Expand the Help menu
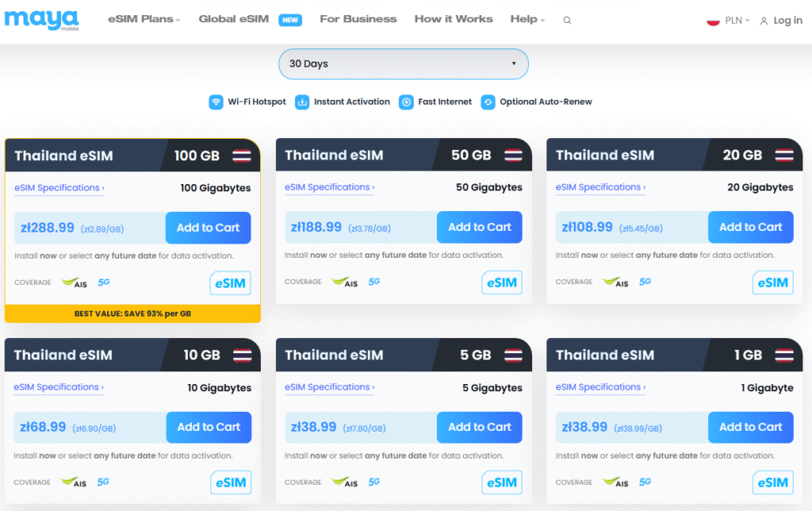The height and width of the screenshot is (511, 812). pyautogui.click(x=527, y=19)
